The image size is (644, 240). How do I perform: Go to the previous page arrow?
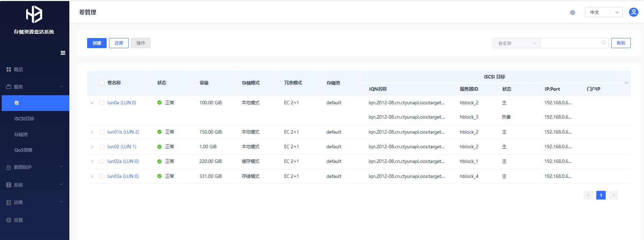(x=588, y=195)
